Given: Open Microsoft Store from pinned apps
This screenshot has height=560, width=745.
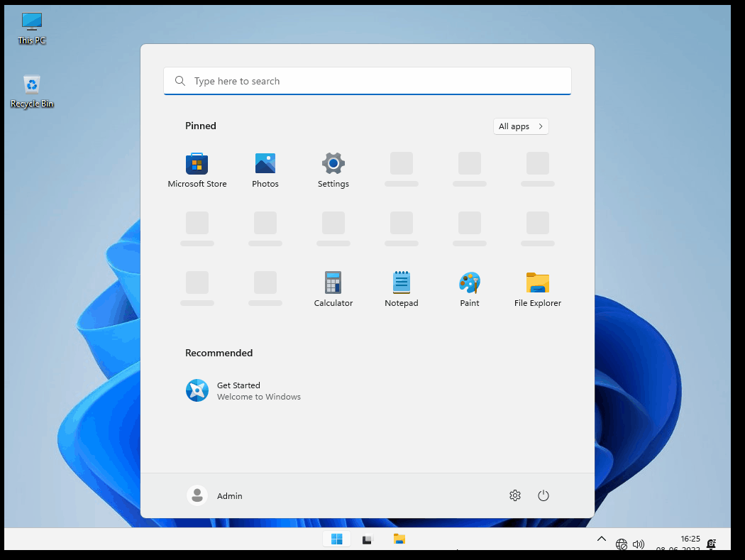Looking at the screenshot, I should click(x=197, y=170).
